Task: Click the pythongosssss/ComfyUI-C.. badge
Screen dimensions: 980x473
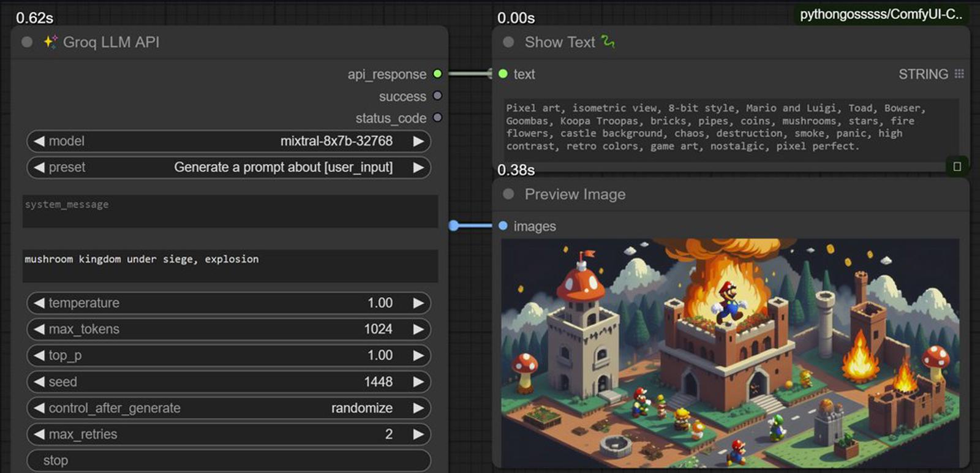Action: click(881, 14)
